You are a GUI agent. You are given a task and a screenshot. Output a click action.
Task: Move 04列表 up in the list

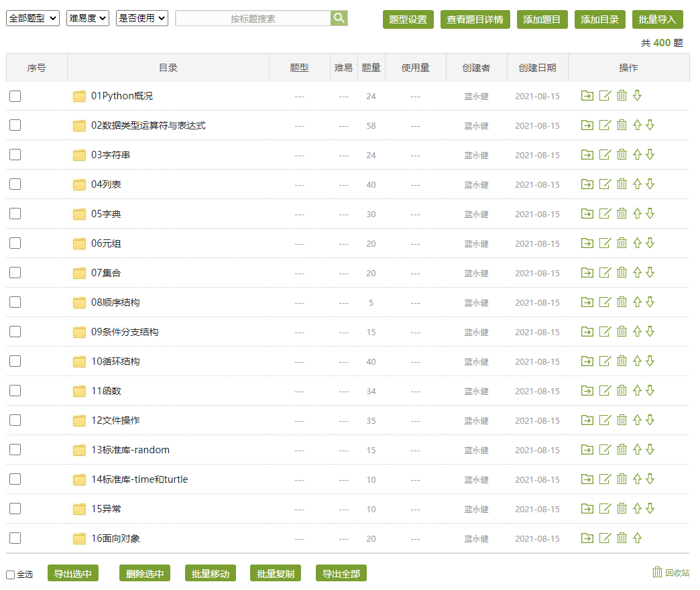tap(637, 184)
